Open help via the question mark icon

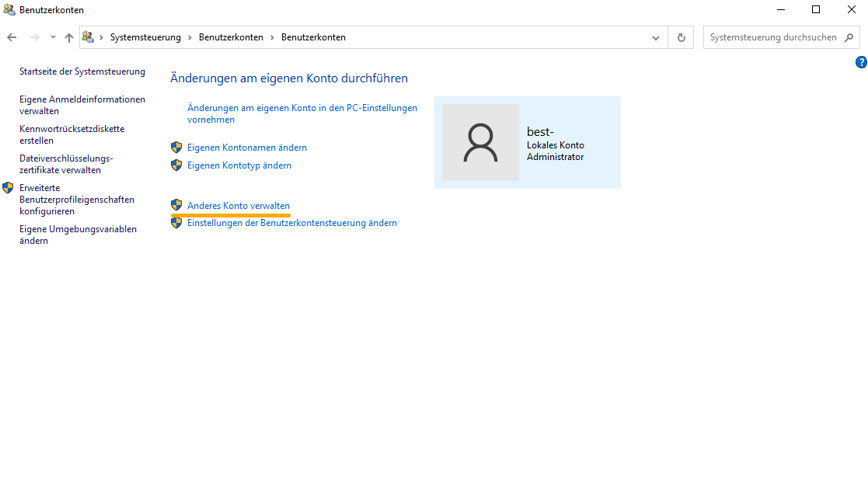click(x=861, y=62)
